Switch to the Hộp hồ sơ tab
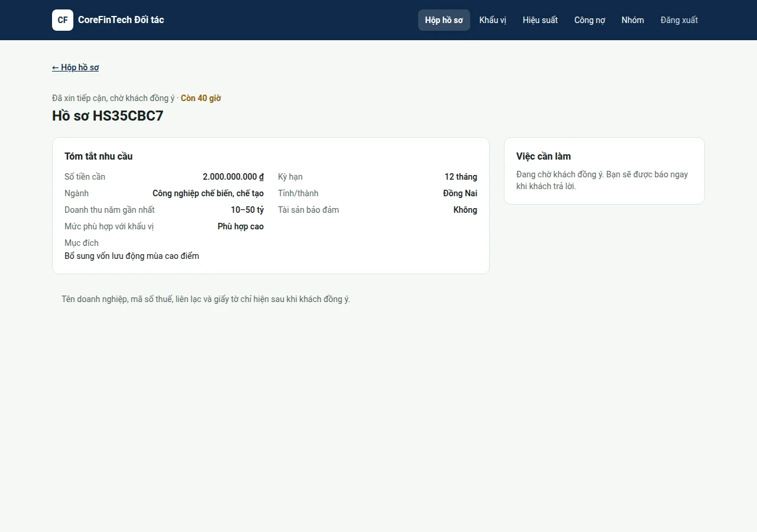 coord(444,20)
